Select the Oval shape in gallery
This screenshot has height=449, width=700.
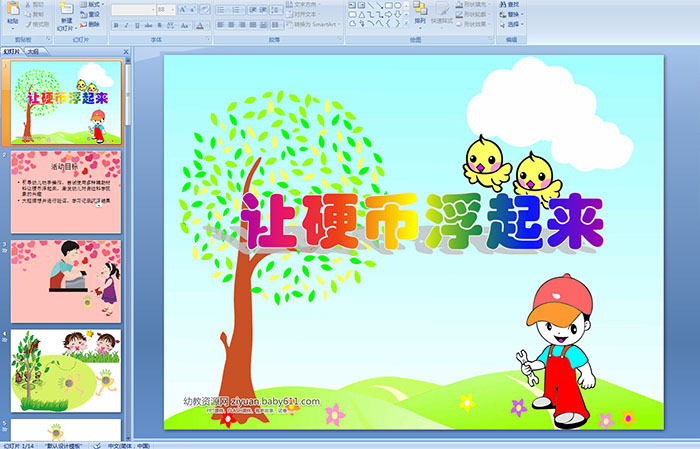[397, 5]
